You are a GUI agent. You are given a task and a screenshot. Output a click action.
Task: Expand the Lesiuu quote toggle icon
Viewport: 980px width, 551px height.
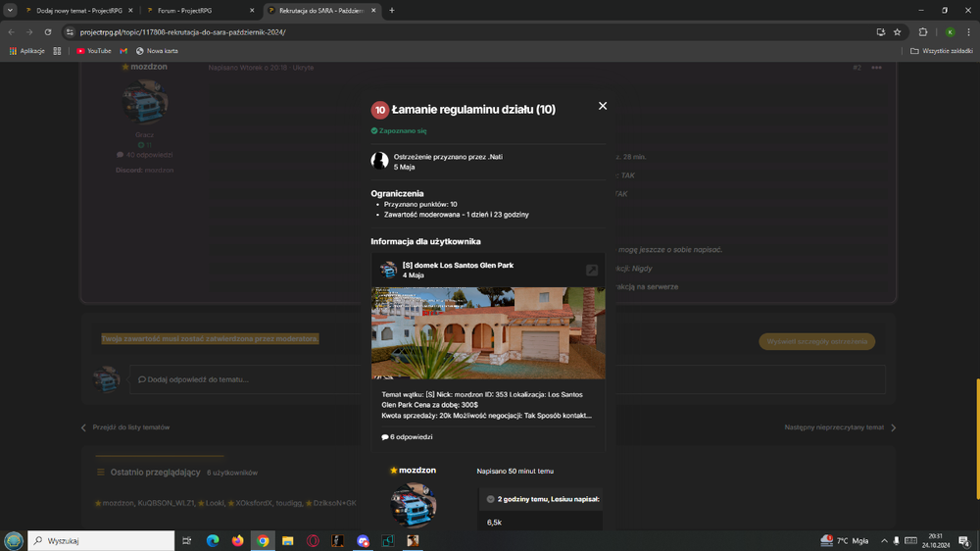pyautogui.click(x=490, y=499)
